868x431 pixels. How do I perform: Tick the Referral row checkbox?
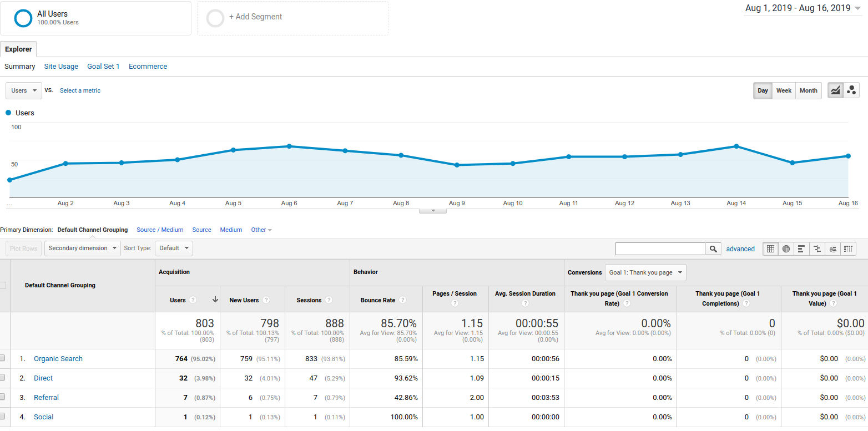click(2, 397)
